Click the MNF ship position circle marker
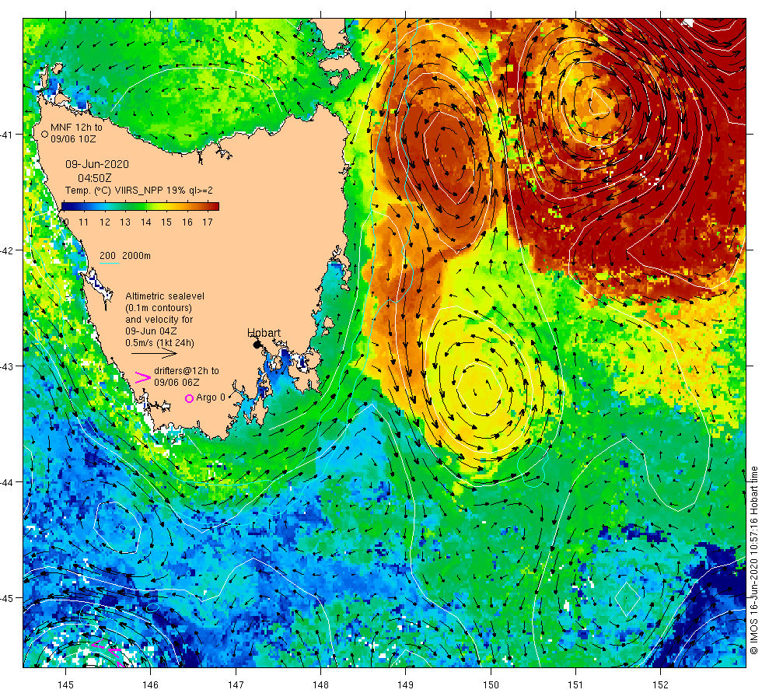This screenshot has width=762, height=700. pos(45,134)
